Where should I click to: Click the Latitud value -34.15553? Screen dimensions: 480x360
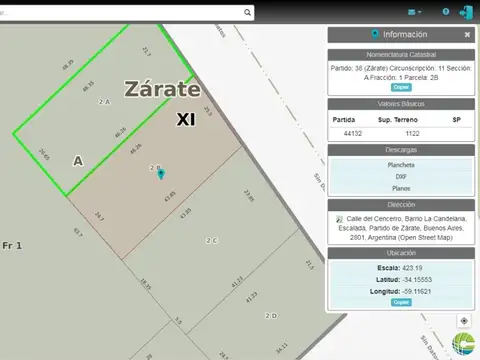point(417,280)
